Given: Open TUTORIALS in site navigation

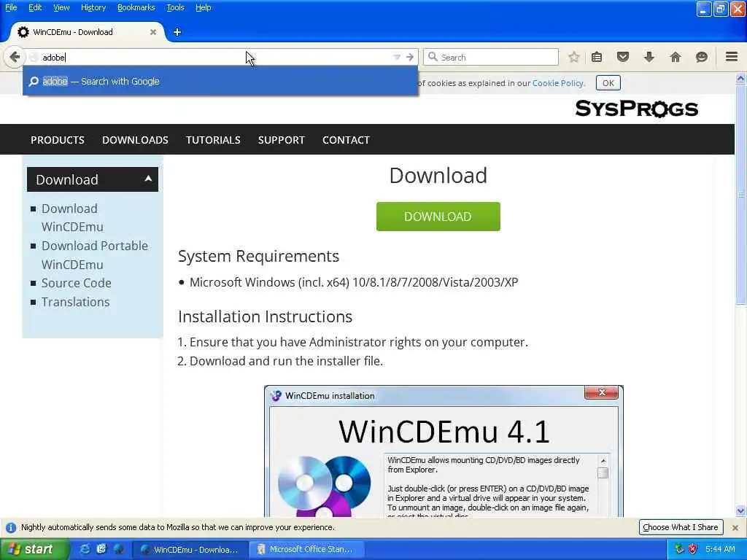Looking at the screenshot, I should point(213,140).
